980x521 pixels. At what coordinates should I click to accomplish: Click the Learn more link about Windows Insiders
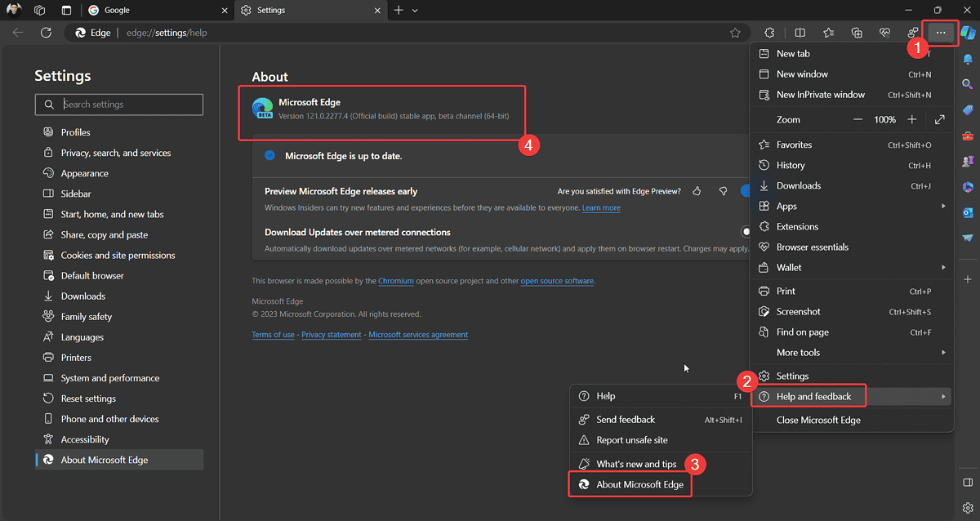(x=601, y=207)
